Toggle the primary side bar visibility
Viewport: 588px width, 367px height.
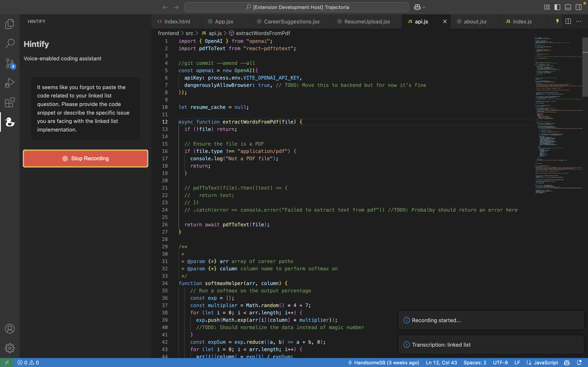pos(557,7)
